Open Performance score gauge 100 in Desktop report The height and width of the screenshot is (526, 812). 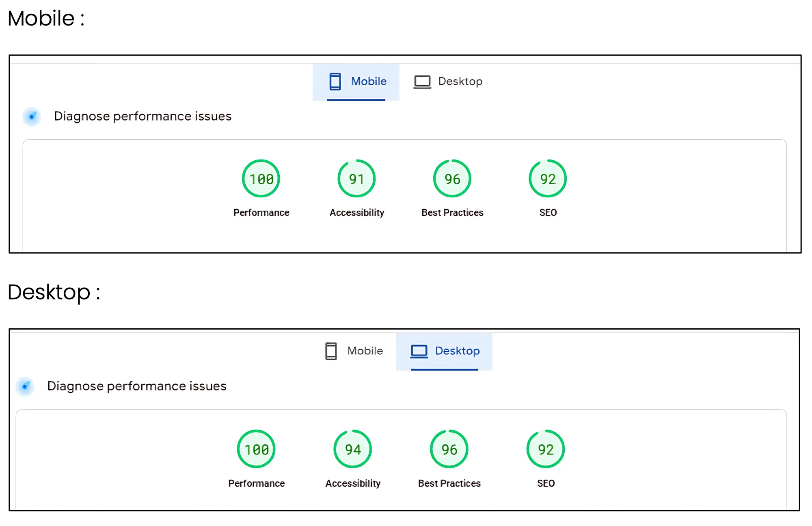[256, 449]
